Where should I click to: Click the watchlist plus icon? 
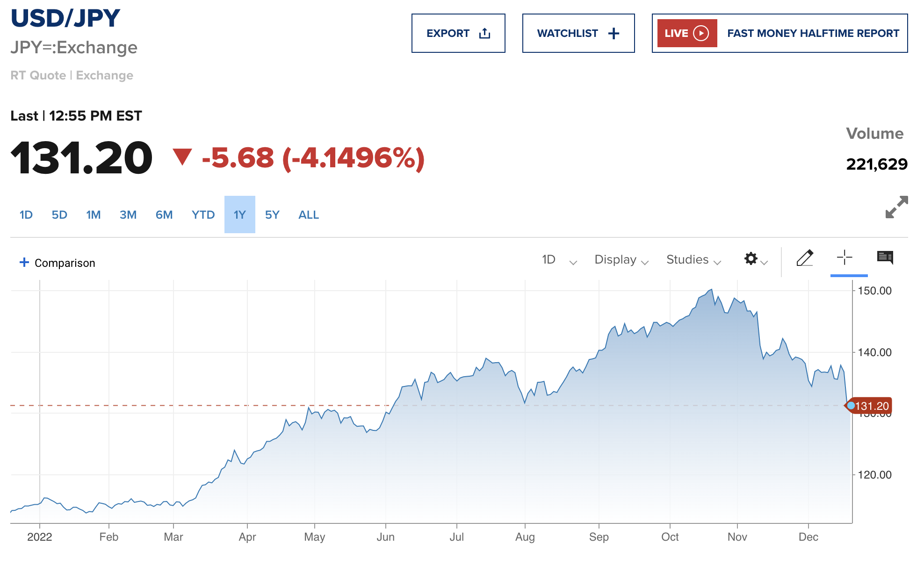[614, 33]
